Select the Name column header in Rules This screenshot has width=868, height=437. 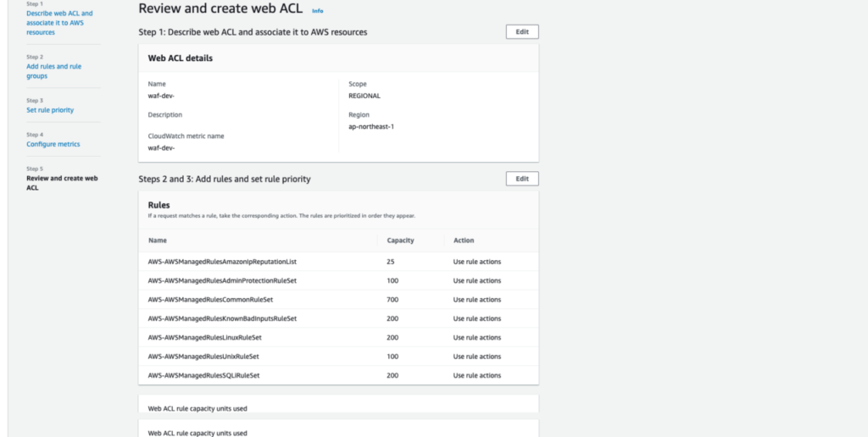point(157,241)
